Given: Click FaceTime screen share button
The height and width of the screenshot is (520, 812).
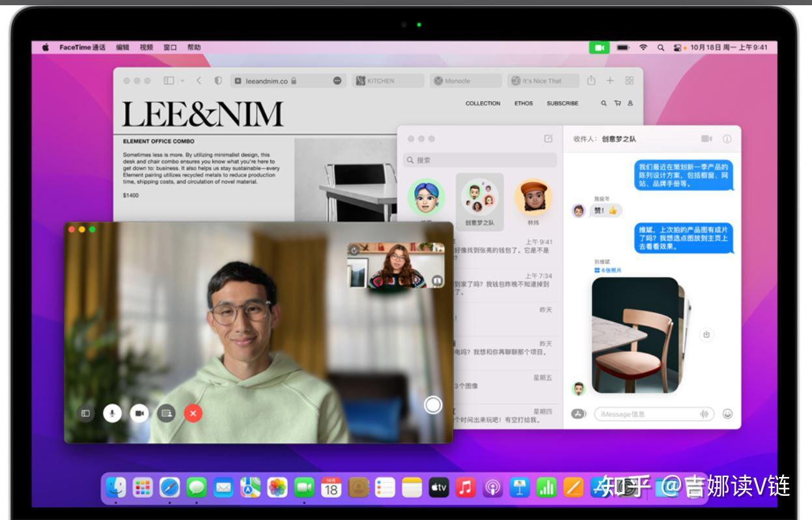Looking at the screenshot, I should pos(167,413).
